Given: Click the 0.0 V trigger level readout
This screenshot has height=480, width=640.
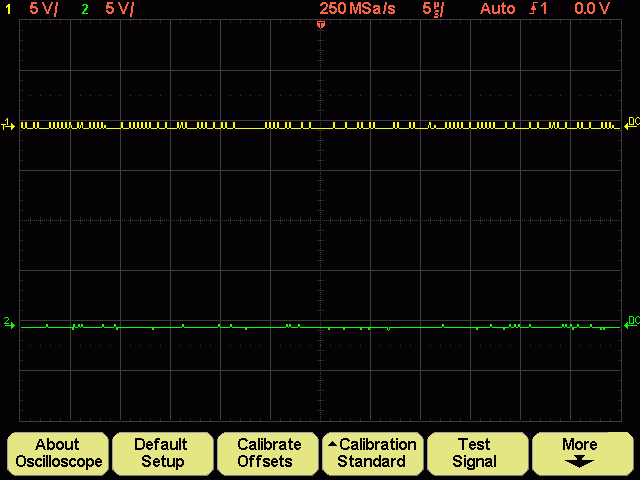Looking at the screenshot, I should pyautogui.click(x=592, y=9).
